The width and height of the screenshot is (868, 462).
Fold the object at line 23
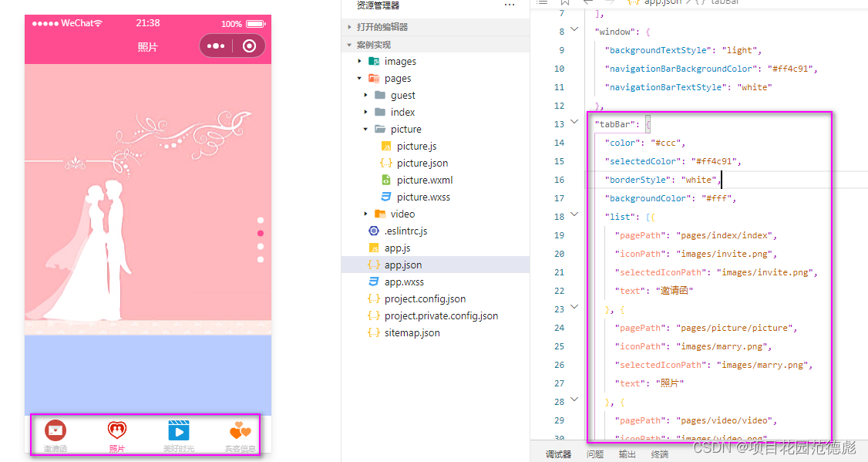[574, 307]
